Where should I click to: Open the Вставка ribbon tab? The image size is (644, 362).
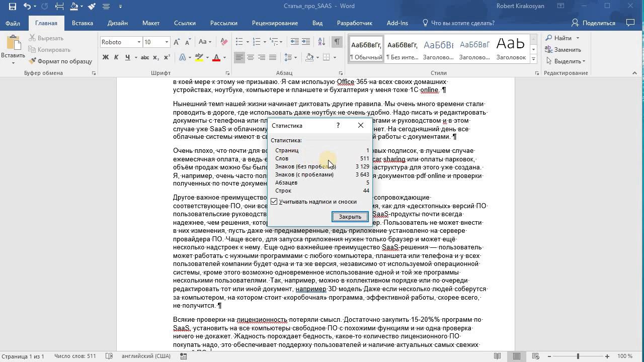coord(82,23)
